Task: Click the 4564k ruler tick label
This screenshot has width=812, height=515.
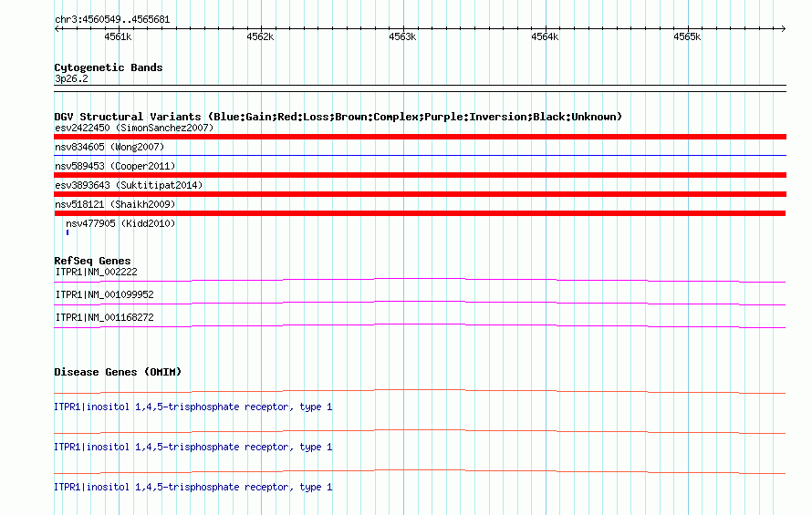Action: 545,36
